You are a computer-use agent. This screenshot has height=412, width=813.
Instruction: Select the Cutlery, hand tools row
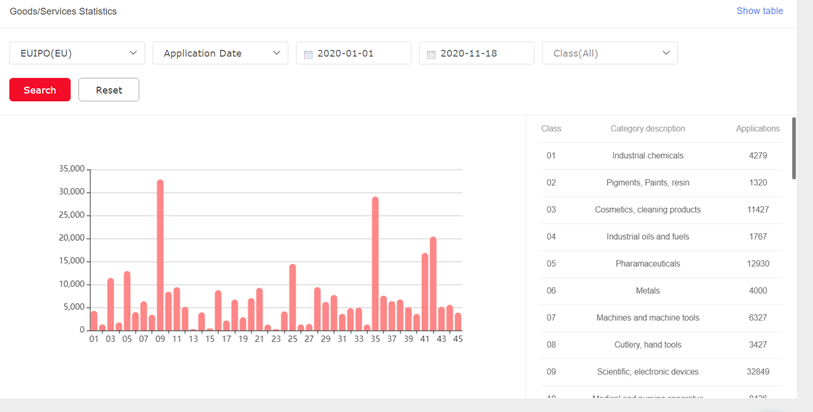click(661, 345)
